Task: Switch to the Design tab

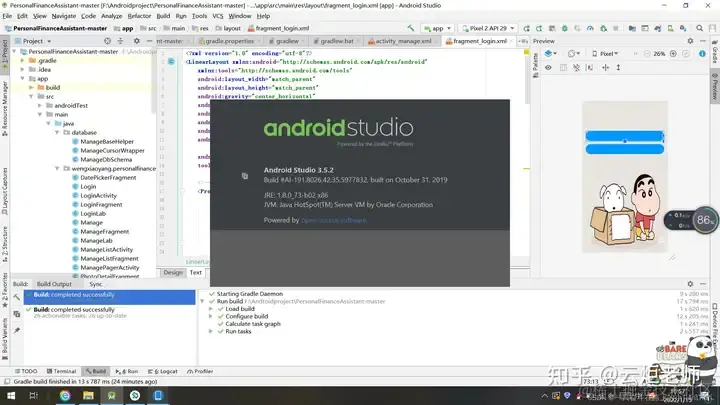Action: [x=173, y=272]
